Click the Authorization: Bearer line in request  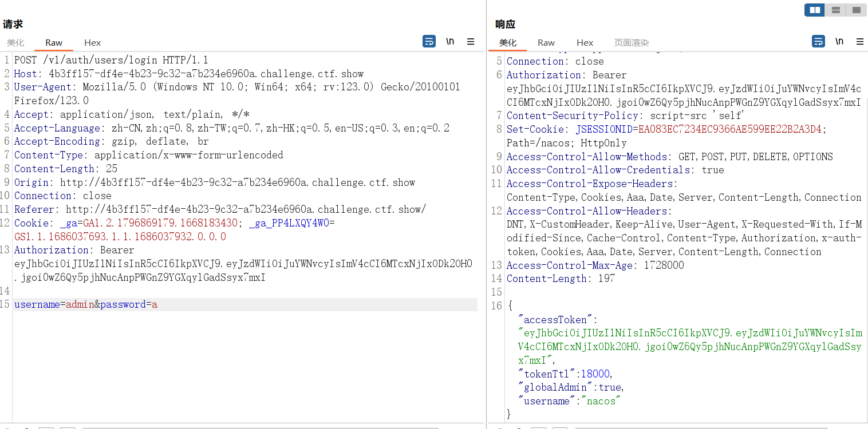tap(74, 250)
